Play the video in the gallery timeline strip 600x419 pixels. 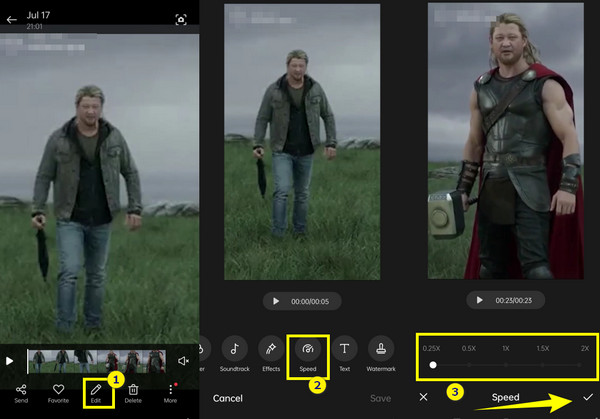point(10,361)
